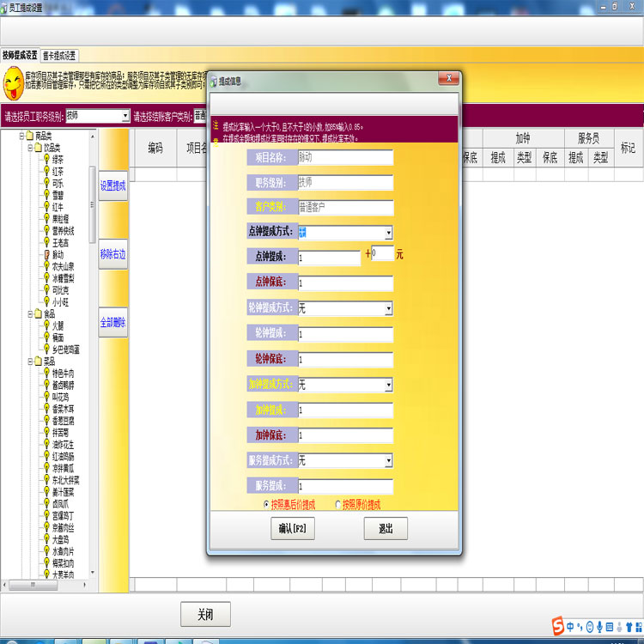
Task: Click the folder icon of 食品
Action: 38,313
